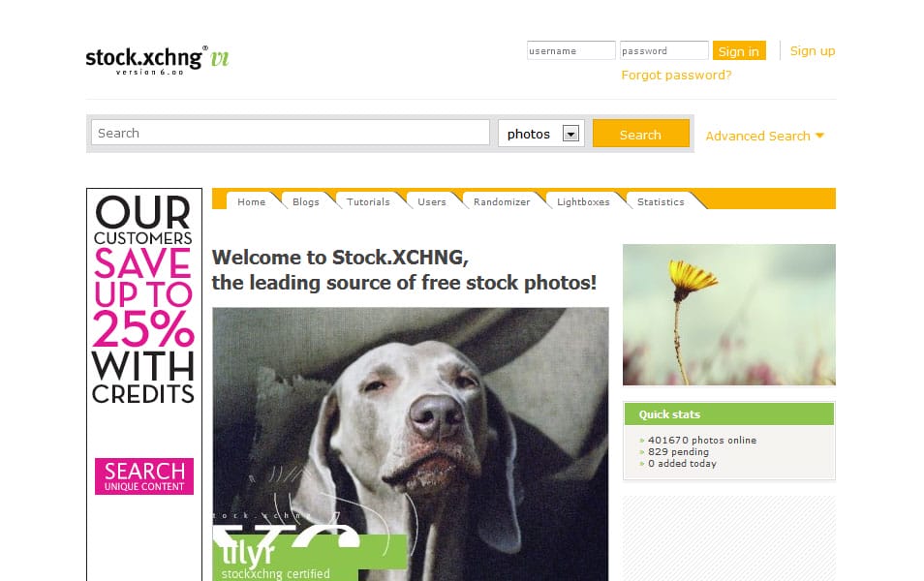Open the featured dog photo
Viewport: 924px width, 581px height.
(410, 443)
